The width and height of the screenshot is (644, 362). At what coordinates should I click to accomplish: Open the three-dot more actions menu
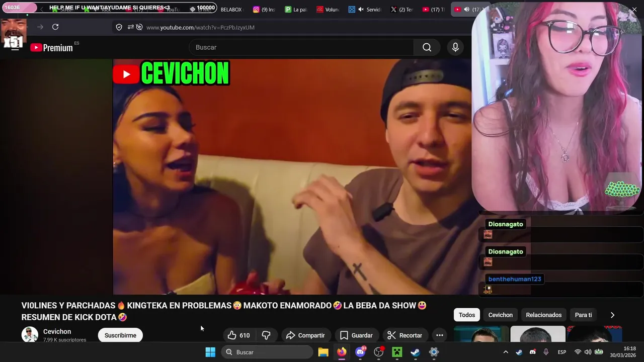pos(439,335)
